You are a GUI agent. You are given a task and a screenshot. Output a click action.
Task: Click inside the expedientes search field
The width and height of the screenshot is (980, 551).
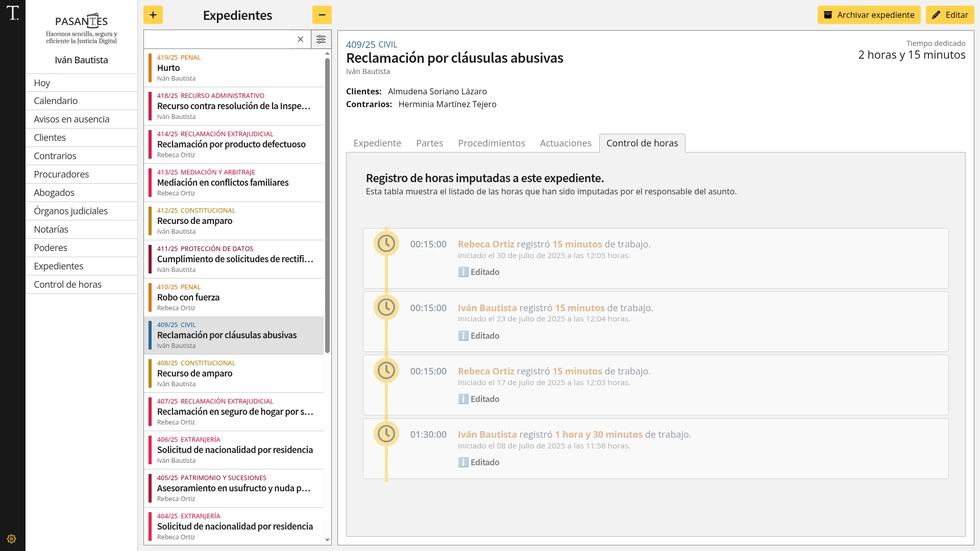(x=219, y=39)
